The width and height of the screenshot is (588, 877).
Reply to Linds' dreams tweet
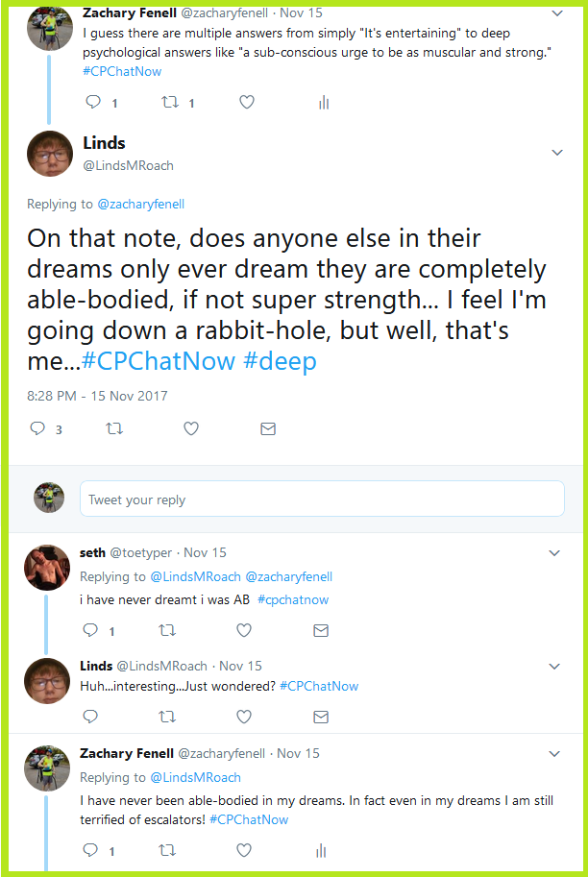(x=38, y=428)
